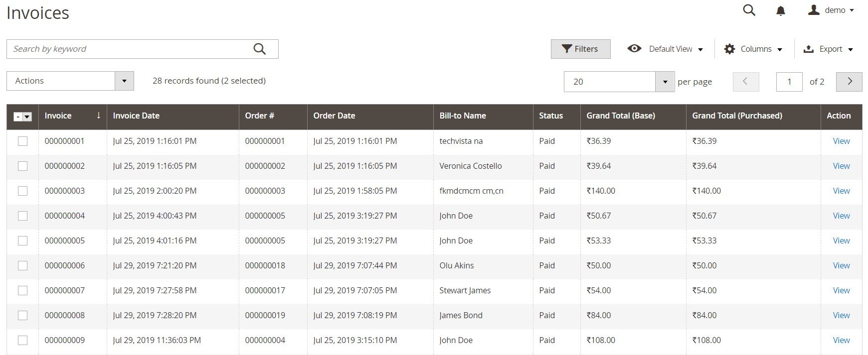Go to next page arrow
Viewport: 868px width, 355px height.
[x=849, y=82]
